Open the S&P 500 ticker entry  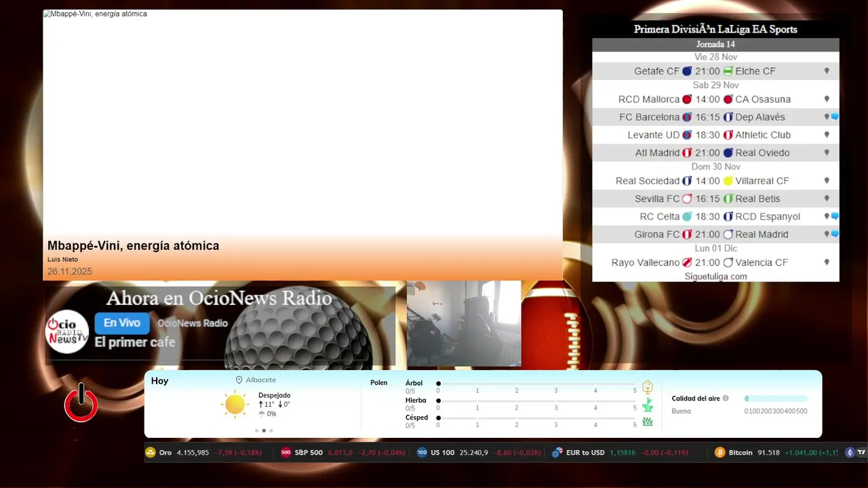click(x=342, y=453)
